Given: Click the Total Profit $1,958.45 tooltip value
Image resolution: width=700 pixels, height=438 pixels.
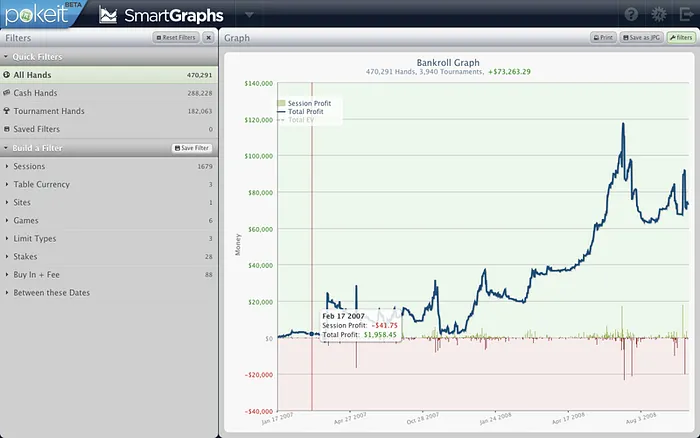Looking at the screenshot, I should click(x=380, y=334).
